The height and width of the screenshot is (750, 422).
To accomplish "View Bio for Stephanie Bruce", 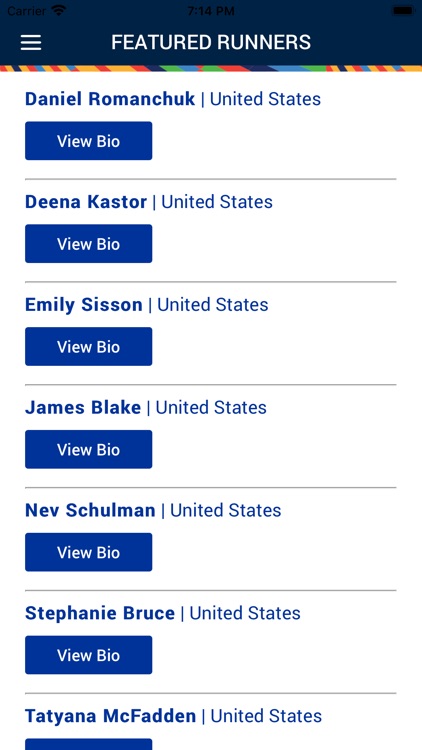I will pos(89,655).
